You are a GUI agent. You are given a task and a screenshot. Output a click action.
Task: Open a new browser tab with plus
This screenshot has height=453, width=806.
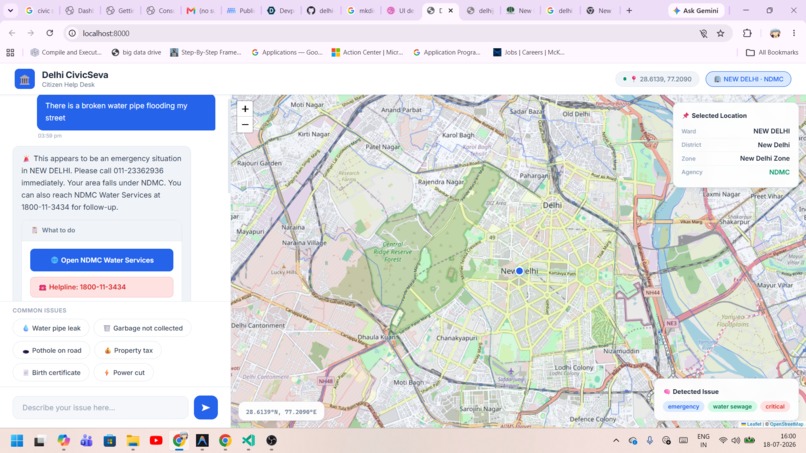(x=629, y=10)
